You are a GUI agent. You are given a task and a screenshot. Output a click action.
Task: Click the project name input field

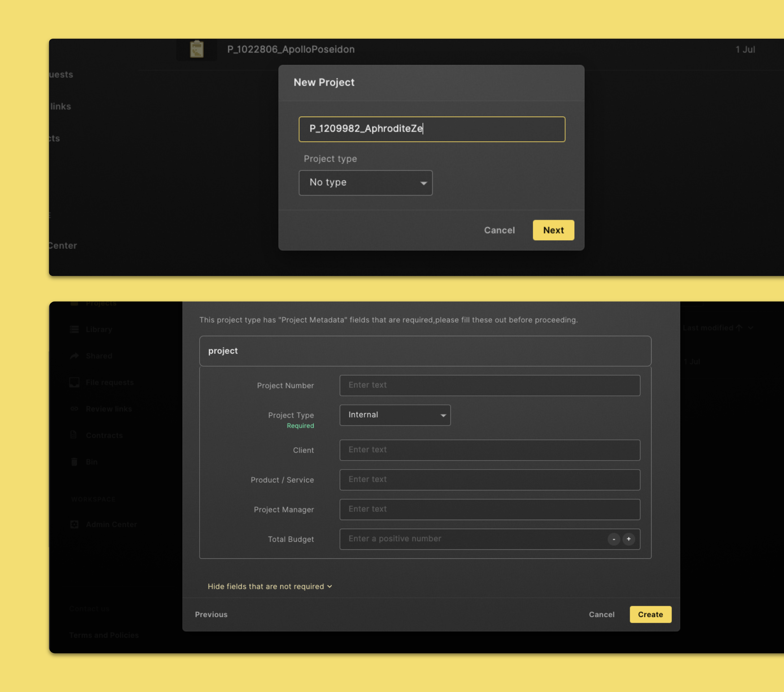[x=431, y=129]
